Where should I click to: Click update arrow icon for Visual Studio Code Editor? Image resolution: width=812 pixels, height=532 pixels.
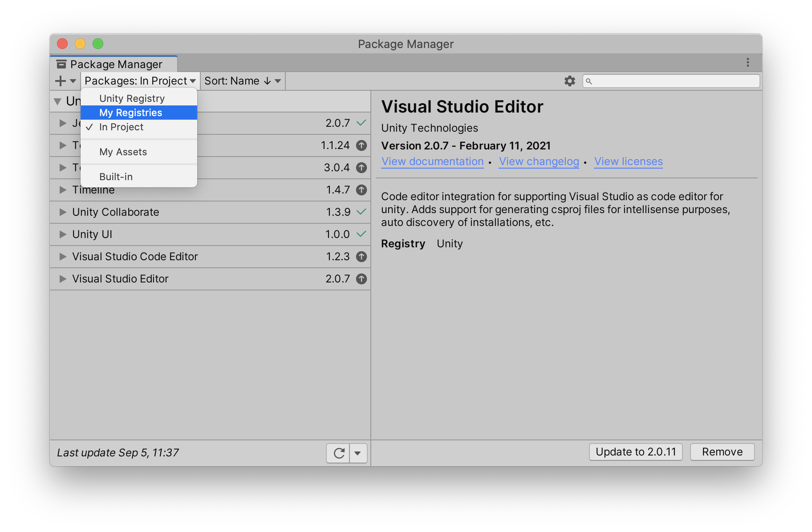click(x=361, y=257)
